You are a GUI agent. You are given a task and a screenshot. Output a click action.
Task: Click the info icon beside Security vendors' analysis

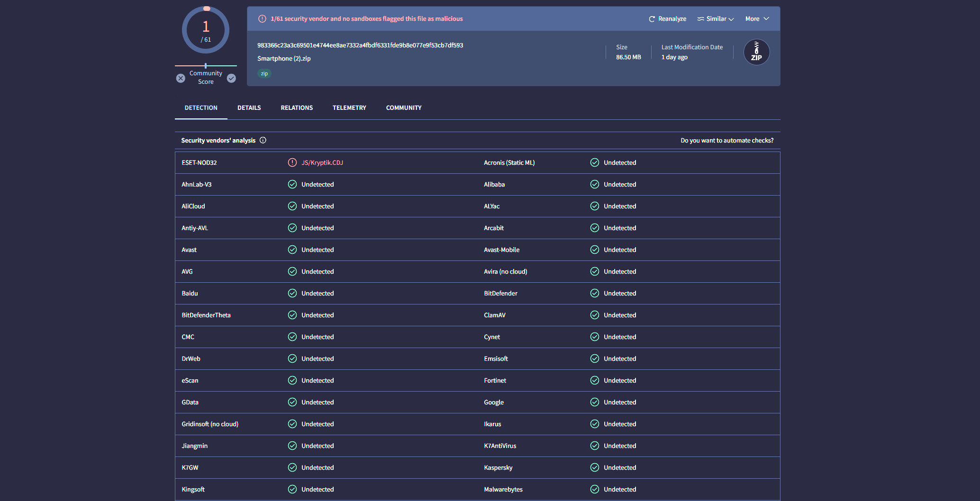[263, 140]
